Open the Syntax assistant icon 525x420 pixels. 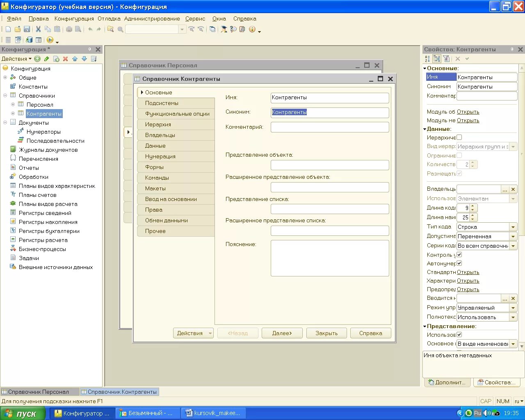[x=224, y=29]
